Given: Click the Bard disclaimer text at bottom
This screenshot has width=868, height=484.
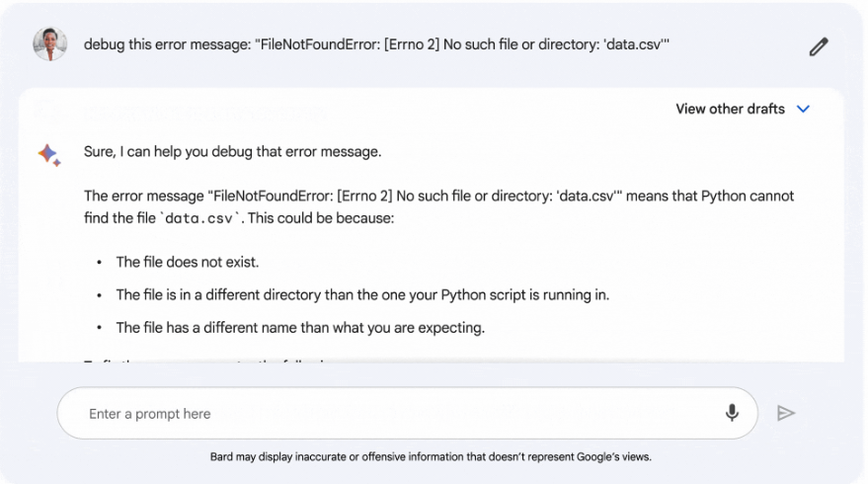Looking at the screenshot, I should pyautogui.click(x=431, y=457).
